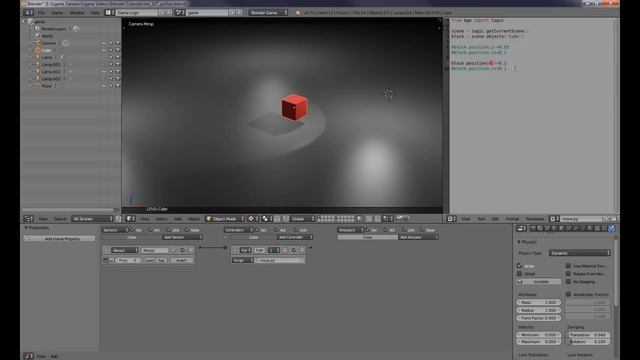The width and height of the screenshot is (640, 360).
Task: Open the Game menu in top bar
Action: click(57, 13)
